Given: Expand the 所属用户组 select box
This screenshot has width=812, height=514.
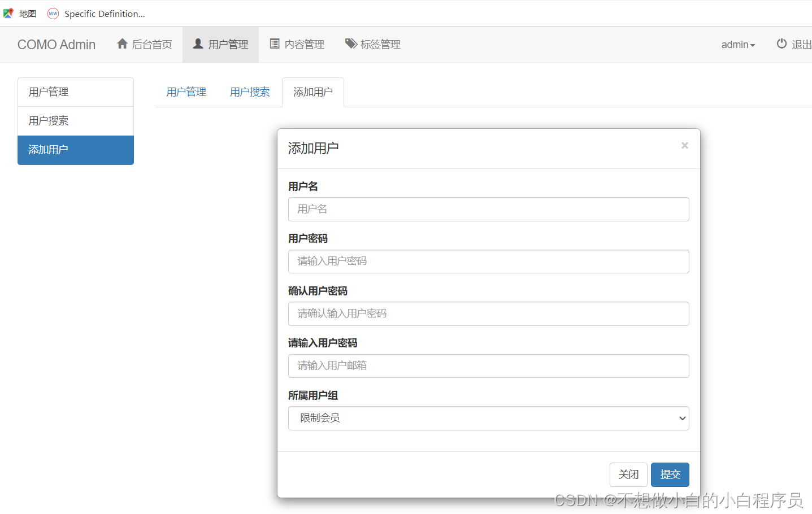Looking at the screenshot, I should 489,419.
